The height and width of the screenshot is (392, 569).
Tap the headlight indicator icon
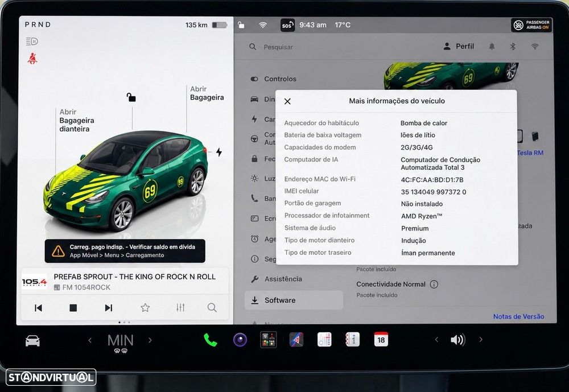[x=32, y=42]
